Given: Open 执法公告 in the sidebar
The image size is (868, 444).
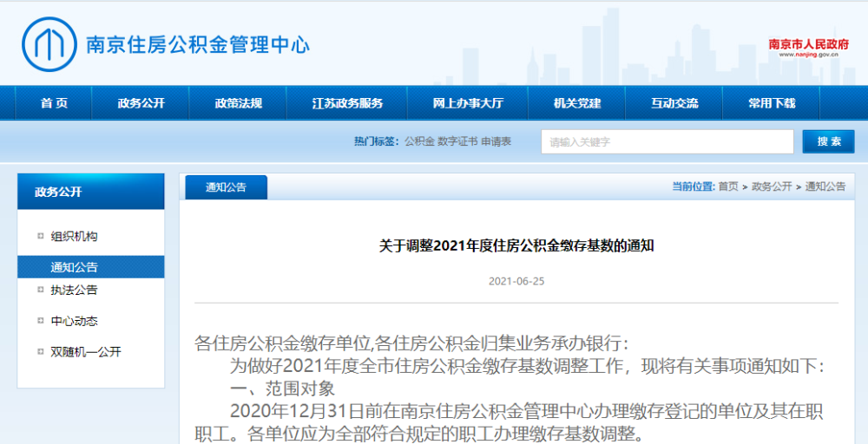Looking at the screenshot, I should coord(74,290).
